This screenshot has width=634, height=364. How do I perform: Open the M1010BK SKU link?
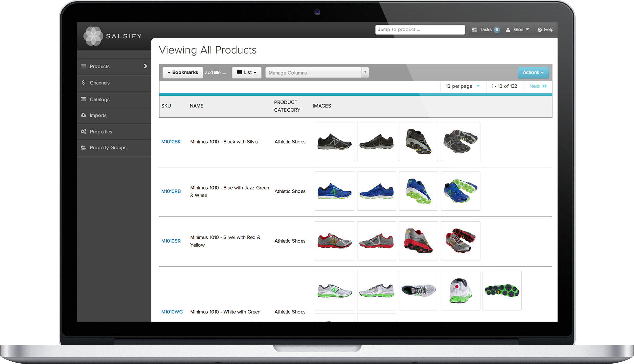click(x=171, y=142)
